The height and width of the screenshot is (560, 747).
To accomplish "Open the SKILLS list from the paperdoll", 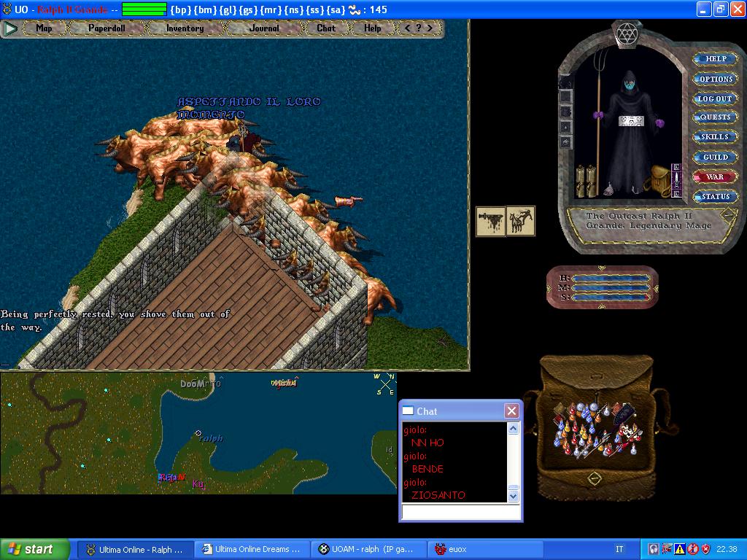I will (x=715, y=136).
